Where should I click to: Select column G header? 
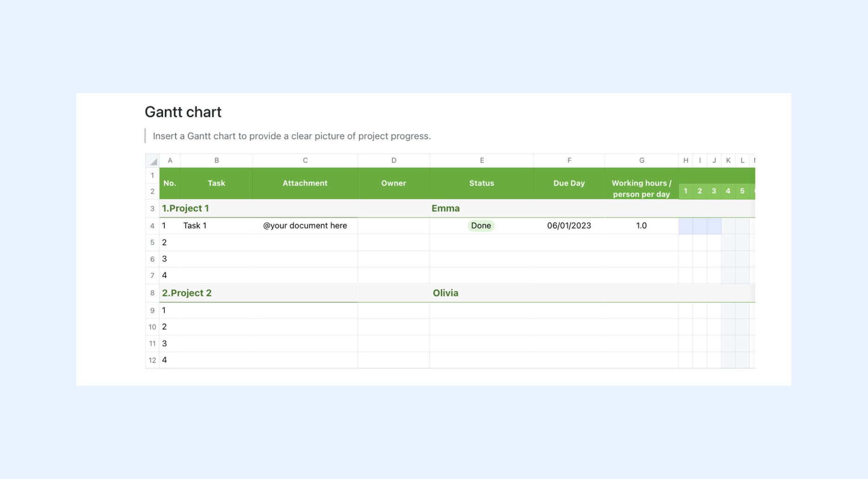click(x=641, y=161)
